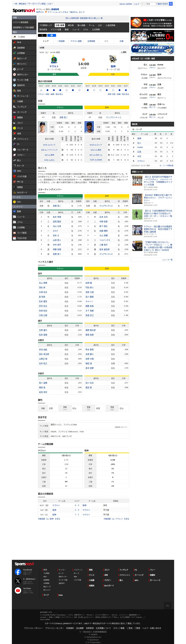Click the blue search magnifier button

coord(171,4)
